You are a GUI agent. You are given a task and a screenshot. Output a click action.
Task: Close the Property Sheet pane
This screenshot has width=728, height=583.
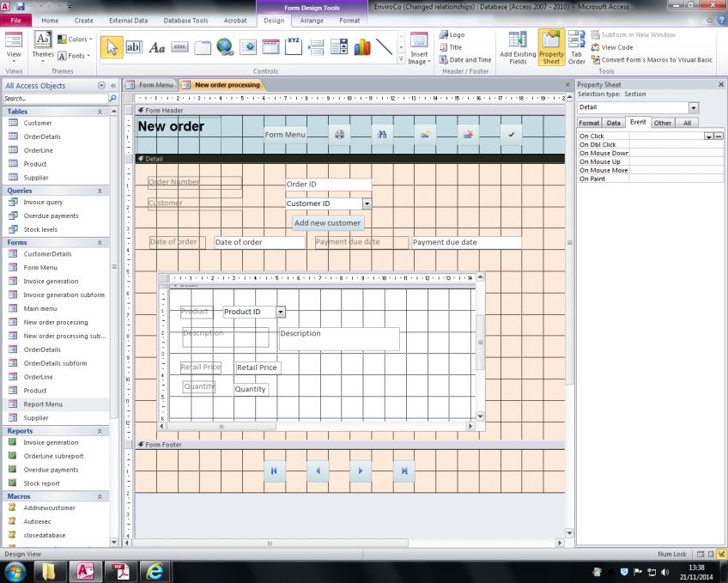tap(720, 84)
